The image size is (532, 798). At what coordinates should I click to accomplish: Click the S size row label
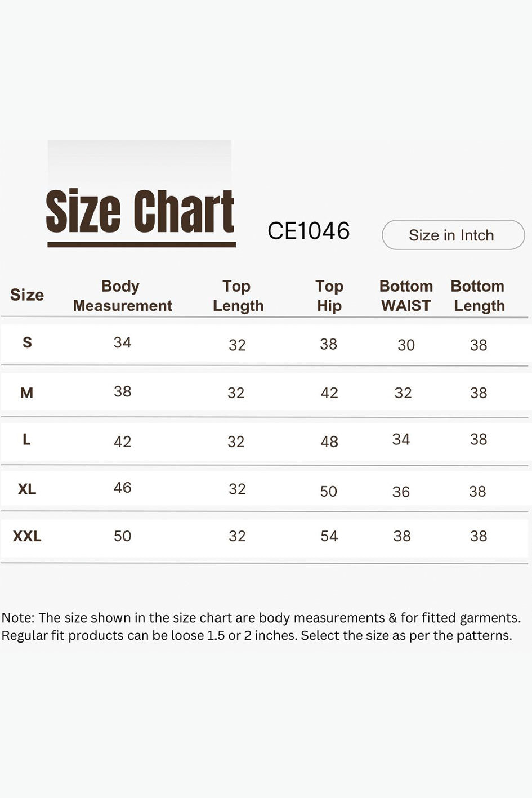[27, 342]
